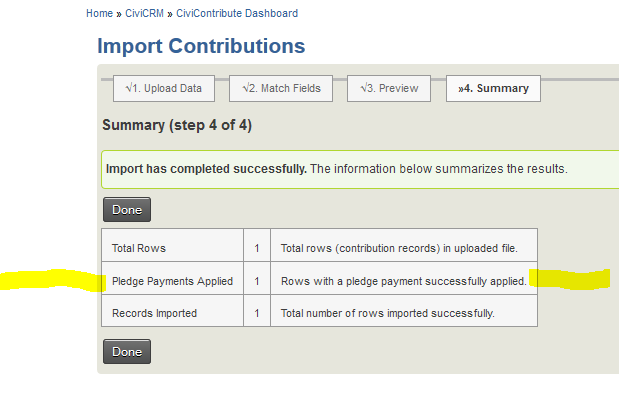The width and height of the screenshot is (619, 414).
Task: Select the 3. Preview step tab
Action: click(x=389, y=88)
